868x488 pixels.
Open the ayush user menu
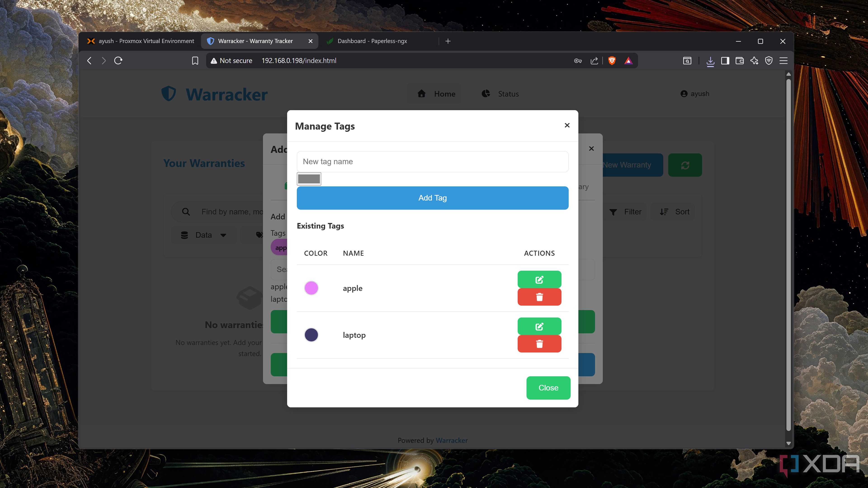(x=694, y=94)
